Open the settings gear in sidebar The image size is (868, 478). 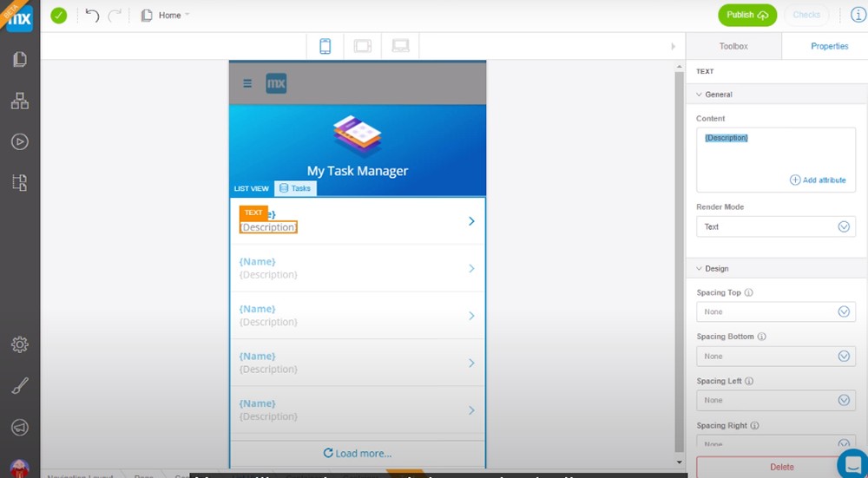(x=19, y=344)
